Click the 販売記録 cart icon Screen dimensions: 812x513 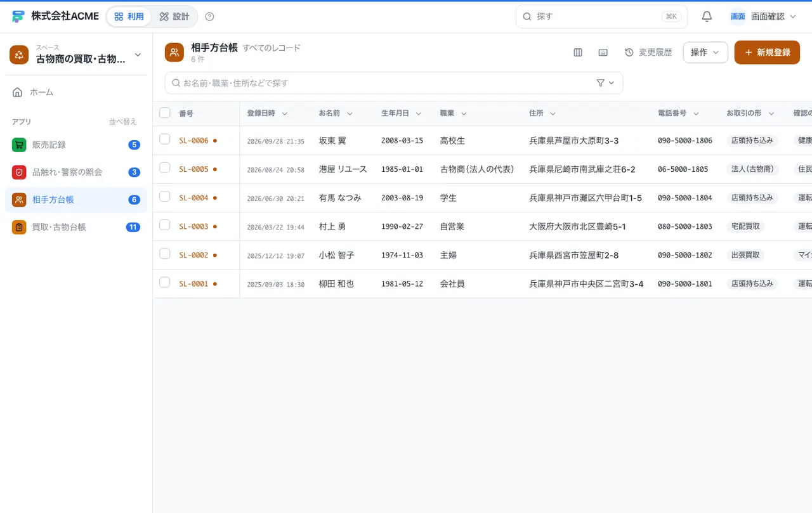(x=19, y=145)
